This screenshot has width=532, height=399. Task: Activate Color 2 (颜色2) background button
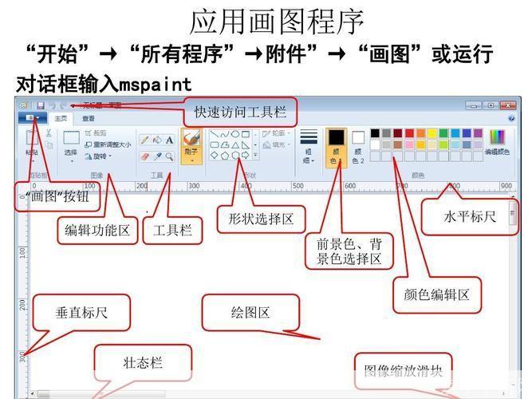coord(358,148)
